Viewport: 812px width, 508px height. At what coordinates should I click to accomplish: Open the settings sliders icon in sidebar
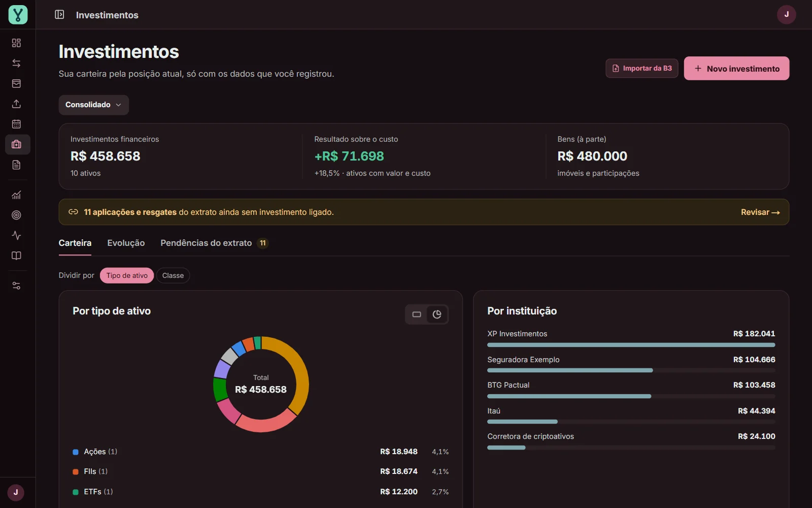point(16,286)
